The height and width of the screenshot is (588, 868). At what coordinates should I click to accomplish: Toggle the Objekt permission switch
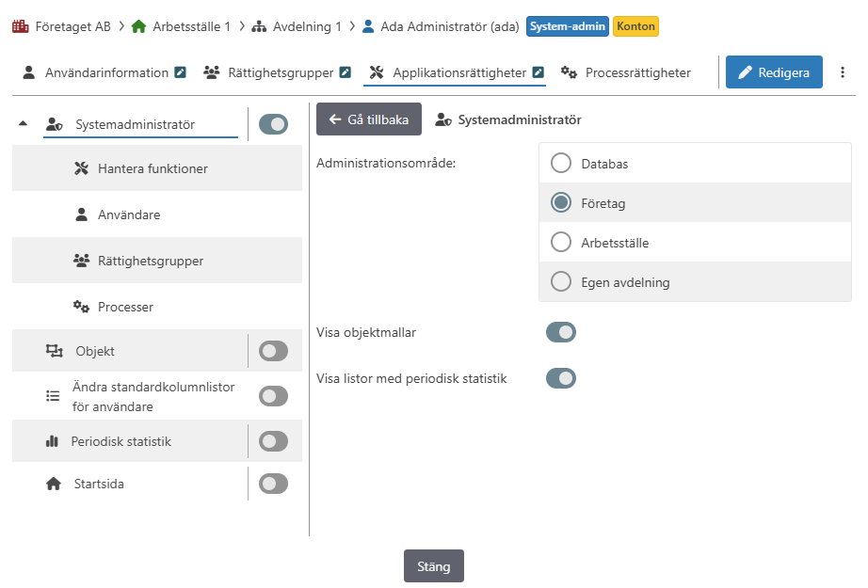273,351
